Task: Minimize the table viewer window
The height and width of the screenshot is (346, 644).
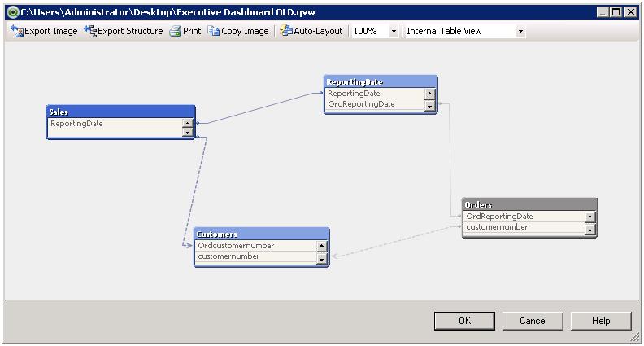Action: 603,12
